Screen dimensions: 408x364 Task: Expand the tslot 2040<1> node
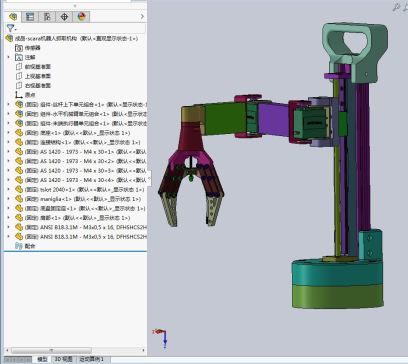coord(8,189)
